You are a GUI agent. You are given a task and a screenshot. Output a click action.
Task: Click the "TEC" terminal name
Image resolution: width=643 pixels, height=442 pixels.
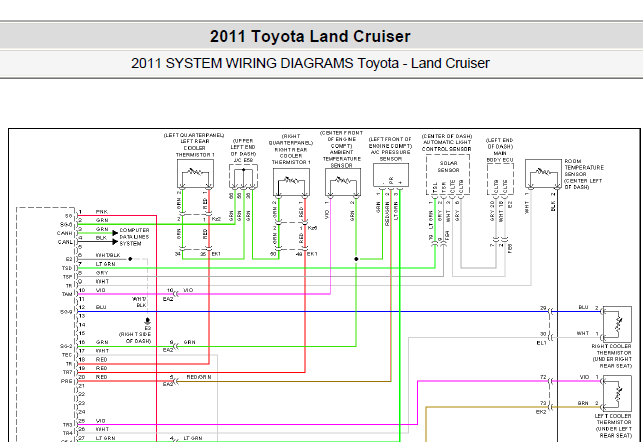click(67, 355)
